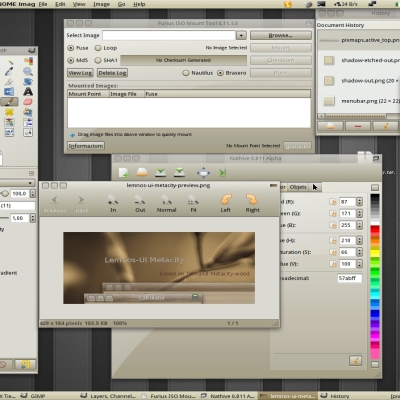Click the Furius ISO Mou... taskbar entry
The width and height of the screenshot is (400, 400).
170,396
